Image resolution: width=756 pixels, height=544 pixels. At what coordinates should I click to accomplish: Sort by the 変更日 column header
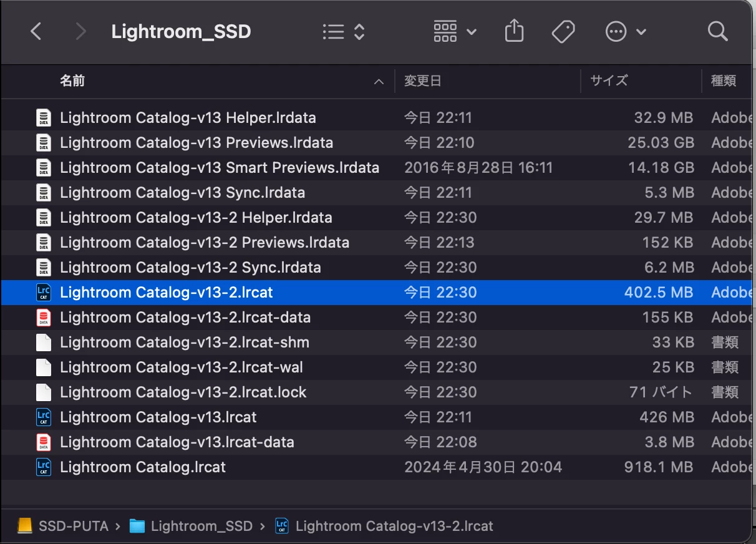pos(423,80)
